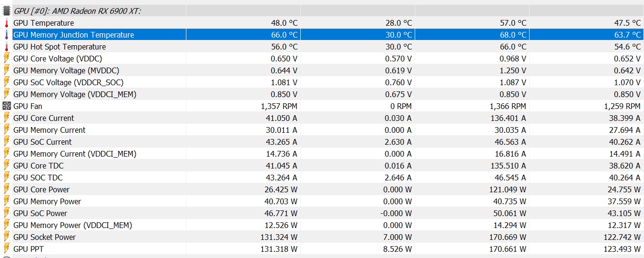
Task: Click the 1.250 V maximum memory voltage value
Action: [513, 70]
